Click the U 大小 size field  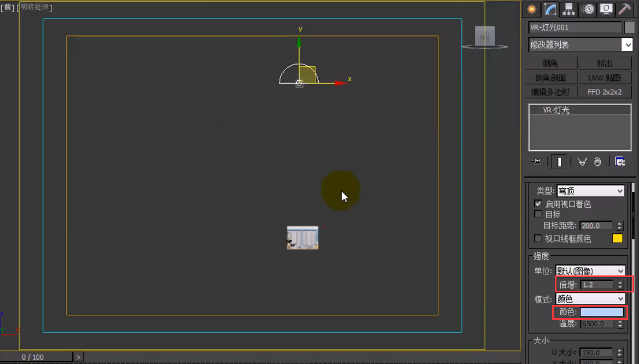coord(596,352)
